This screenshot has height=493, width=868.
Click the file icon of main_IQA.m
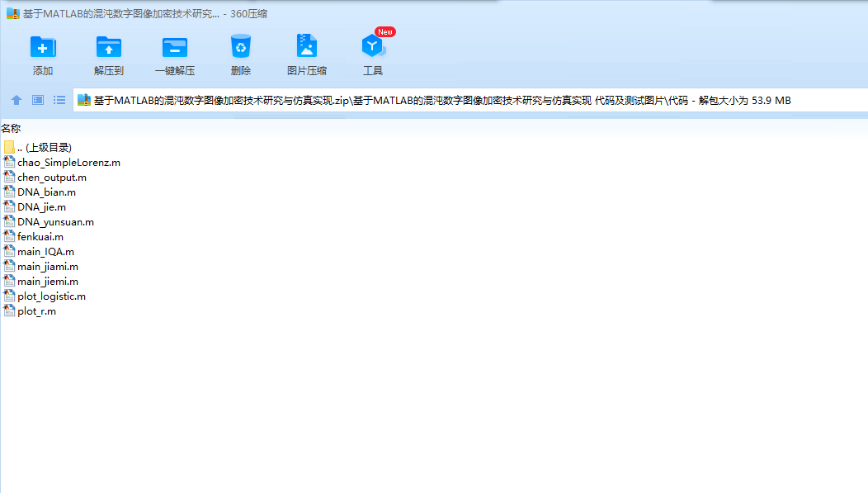click(x=9, y=252)
